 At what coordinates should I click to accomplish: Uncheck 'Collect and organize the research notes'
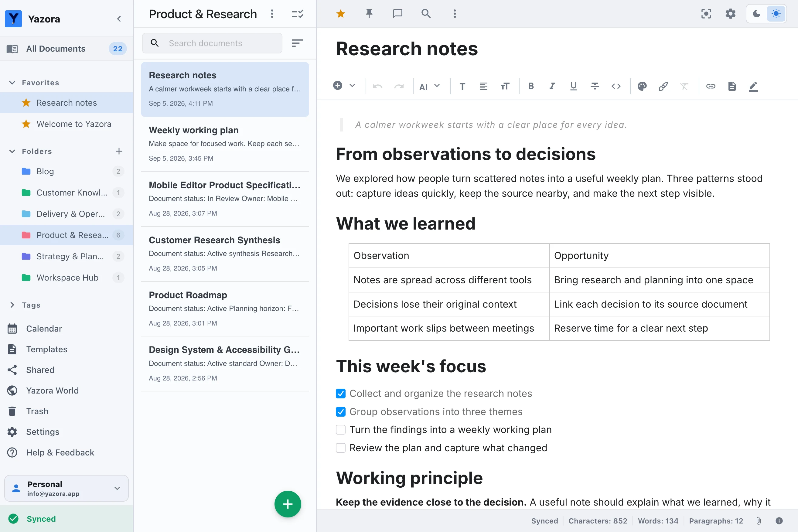coord(341,393)
